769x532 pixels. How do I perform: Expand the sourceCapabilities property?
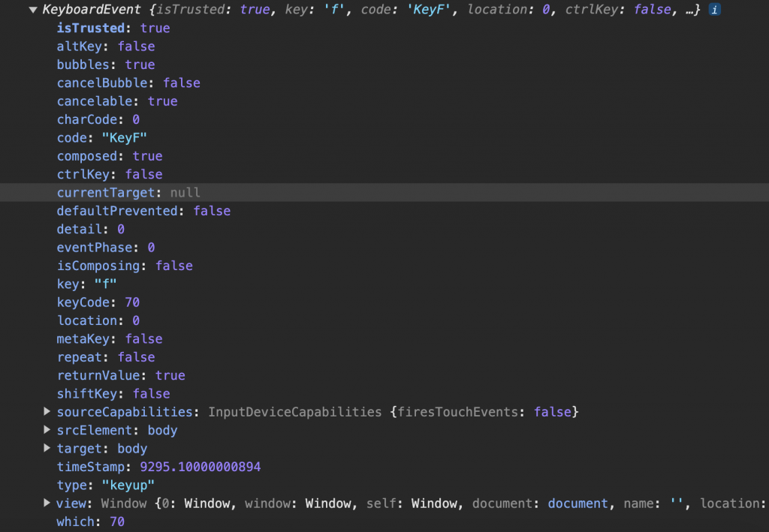coord(47,411)
